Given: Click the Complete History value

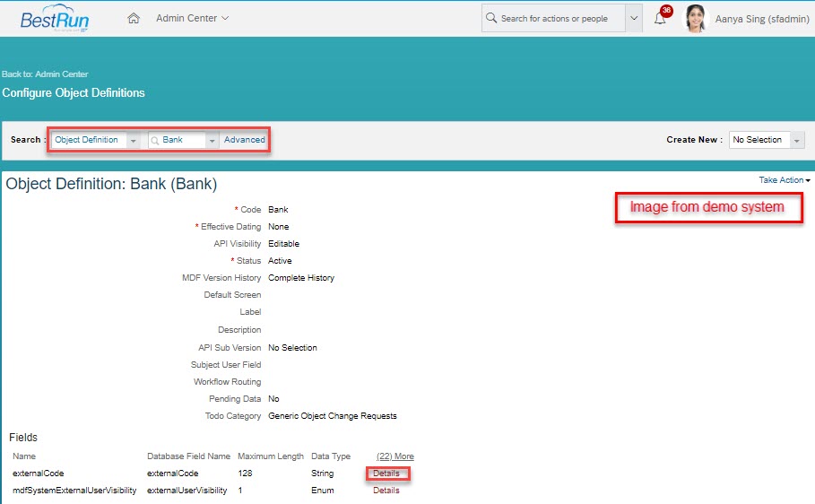Looking at the screenshot, I should coord(301,278).
